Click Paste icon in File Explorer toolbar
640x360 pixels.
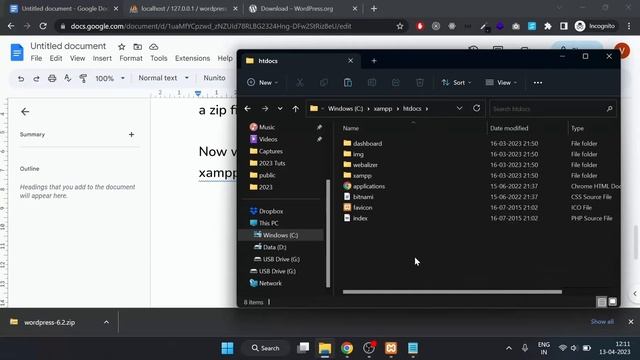(x=348, y=82)
